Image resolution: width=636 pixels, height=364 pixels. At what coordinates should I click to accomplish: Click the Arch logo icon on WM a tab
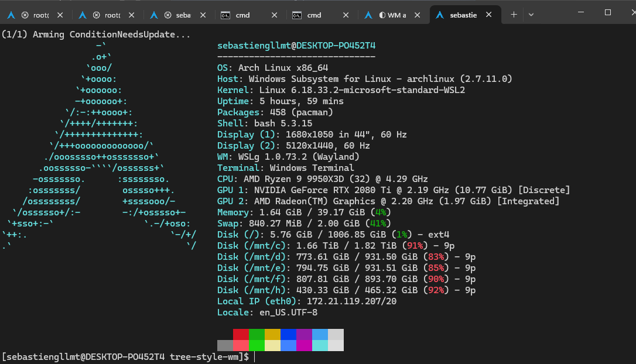pos(368,15)
